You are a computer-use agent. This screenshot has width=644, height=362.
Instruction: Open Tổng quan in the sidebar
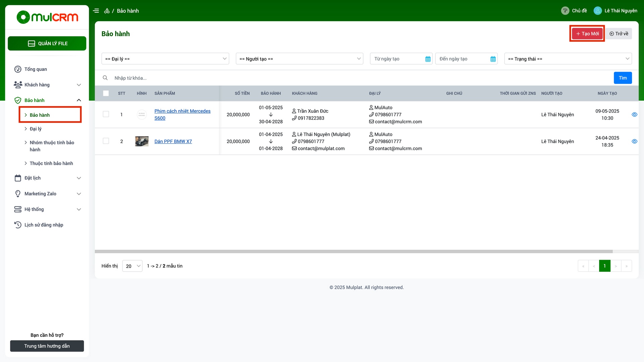point(36,69)
